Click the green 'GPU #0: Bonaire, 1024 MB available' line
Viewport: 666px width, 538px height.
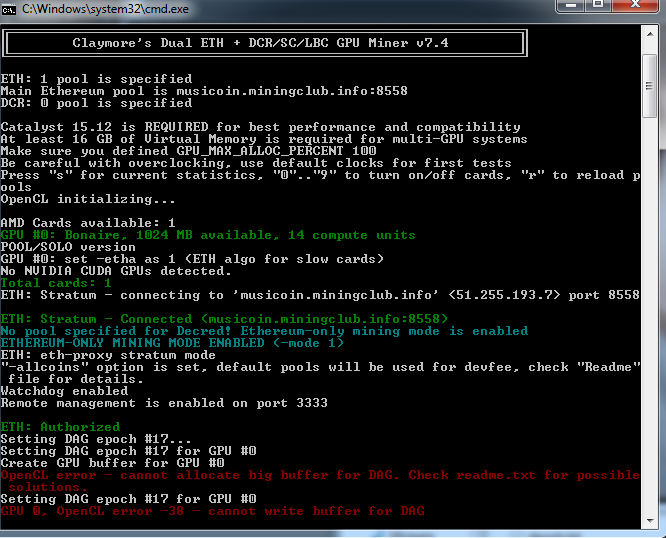[208, 235]
